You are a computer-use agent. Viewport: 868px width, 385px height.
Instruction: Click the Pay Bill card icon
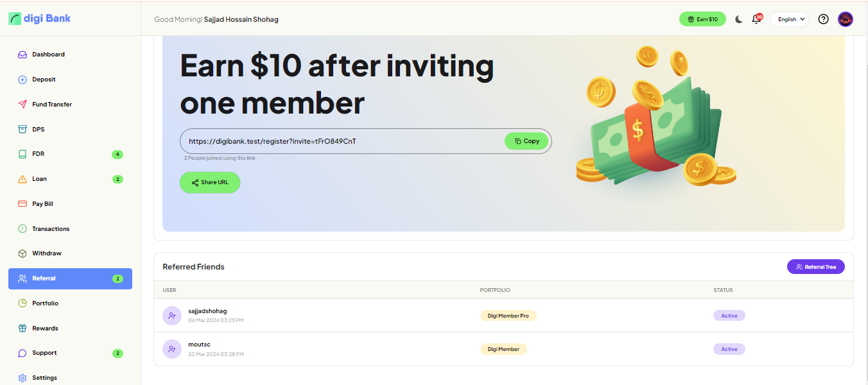tap(22, 203)
